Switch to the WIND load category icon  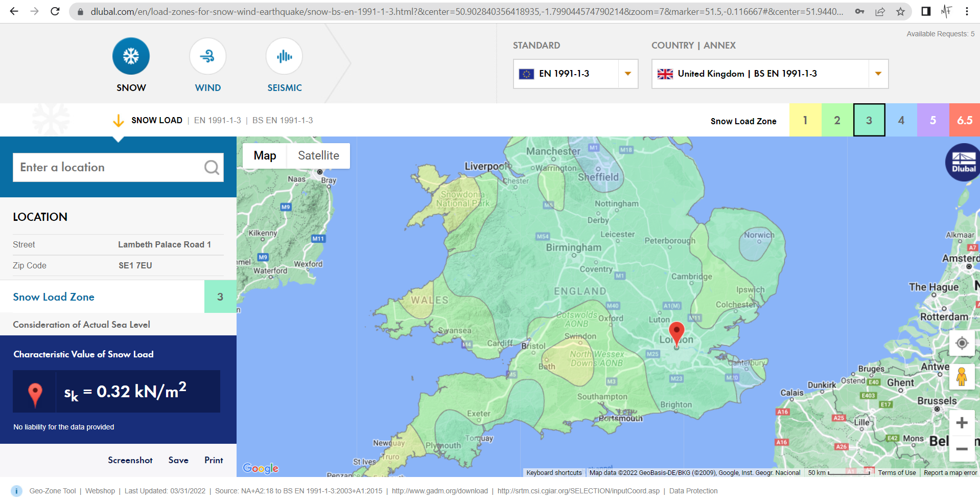[207, 56]
